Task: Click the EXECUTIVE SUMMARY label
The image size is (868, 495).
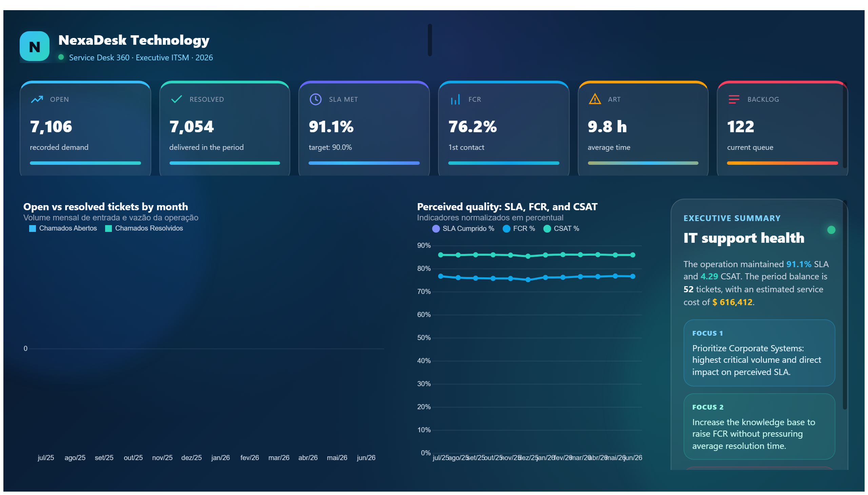Action: (732, 218)
